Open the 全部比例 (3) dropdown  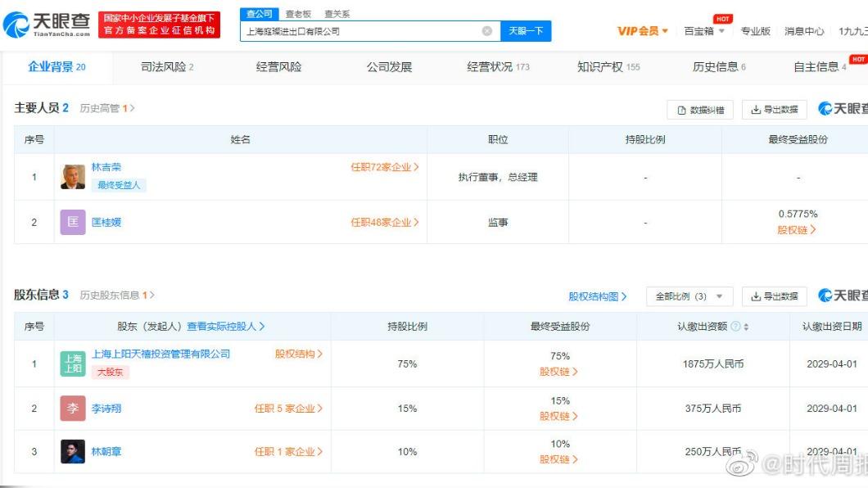tap(689, 296)
